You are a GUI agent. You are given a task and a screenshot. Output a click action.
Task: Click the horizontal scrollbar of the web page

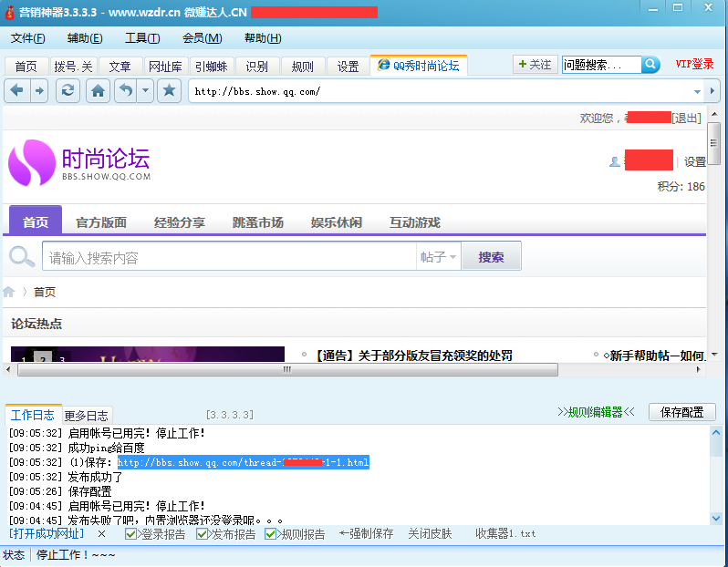pos(288,370)
